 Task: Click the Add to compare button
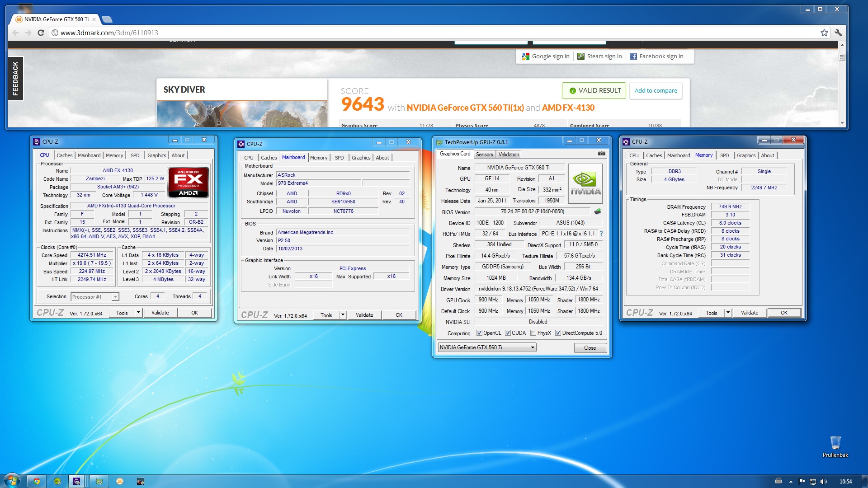656,90
